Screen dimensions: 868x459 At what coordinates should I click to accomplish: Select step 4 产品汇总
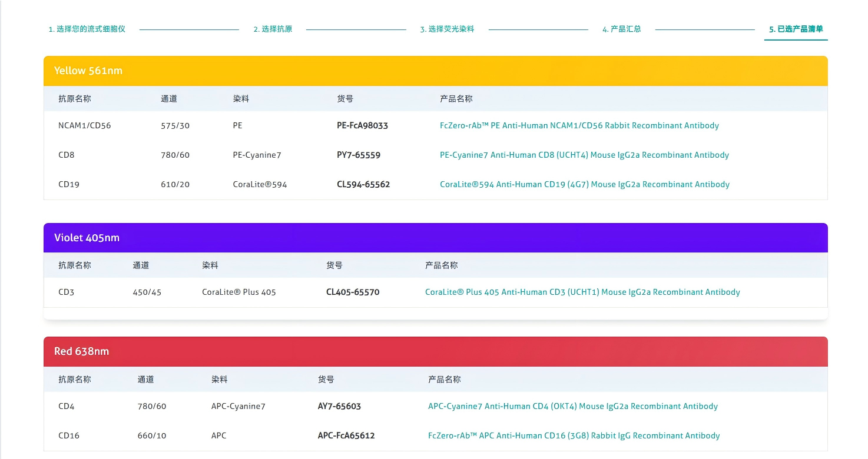(x=621, y=29)
